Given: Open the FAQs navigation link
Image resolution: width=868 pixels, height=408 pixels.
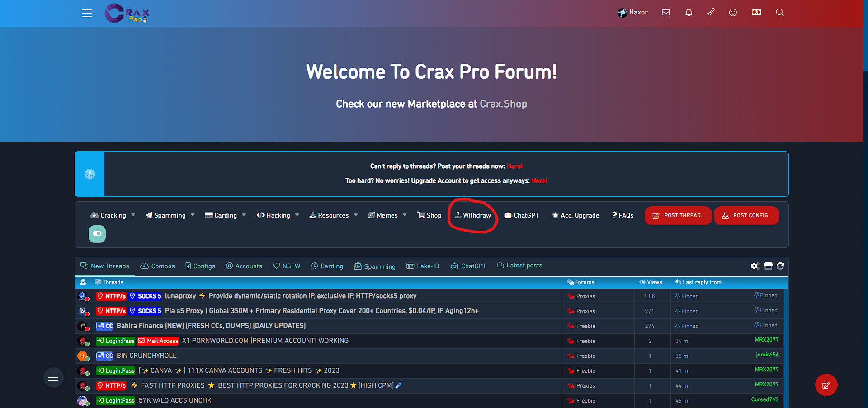Looking at the screenshot, I should [623, 215].
